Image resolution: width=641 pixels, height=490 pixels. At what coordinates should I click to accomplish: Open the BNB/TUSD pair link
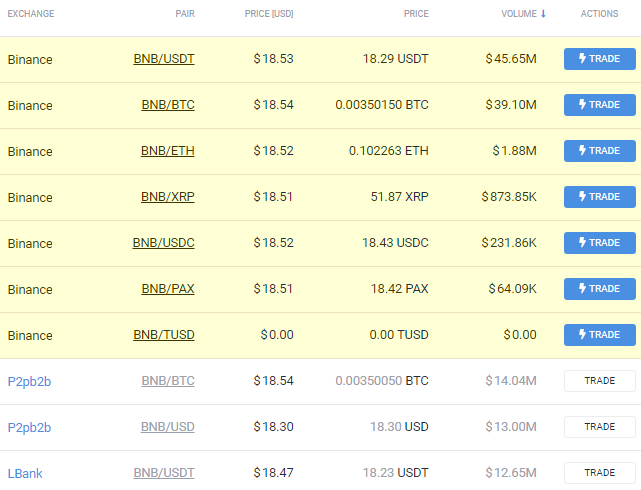coord(164,335)
